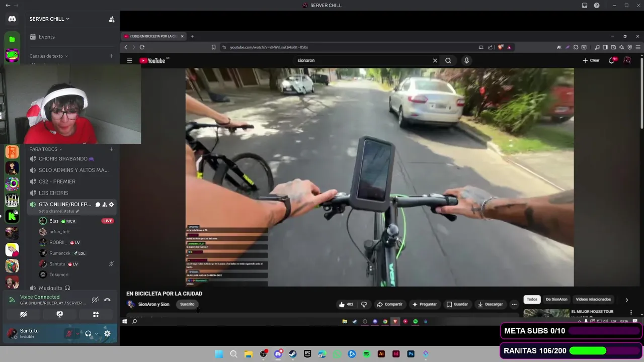Viewport: 644px width, 362px height.
Task: Open Brave Shields lion icon
Action: coord(500,47)
